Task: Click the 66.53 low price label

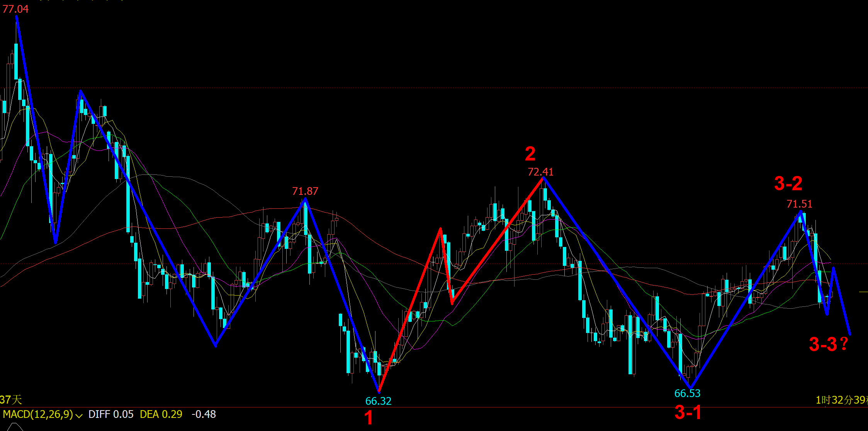Action: pyautogui.click(x=687, y=394)
